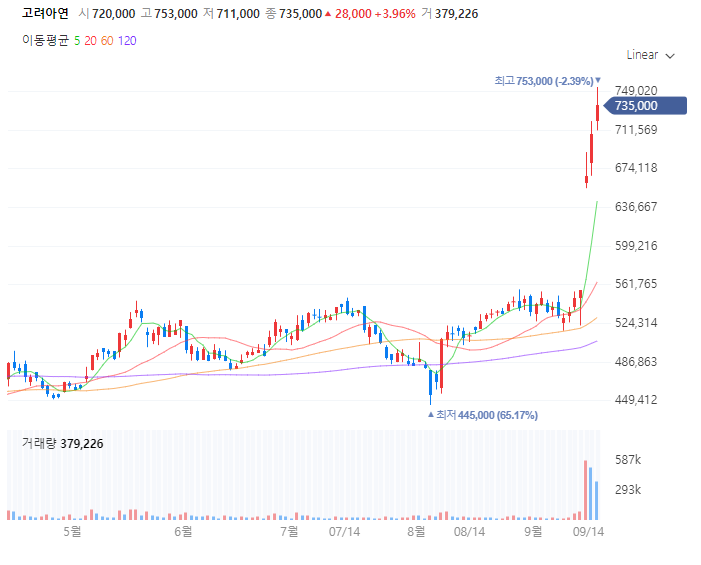701x565 pixels.
Task: Click the 636,667 price axis label
Action: 636,207
